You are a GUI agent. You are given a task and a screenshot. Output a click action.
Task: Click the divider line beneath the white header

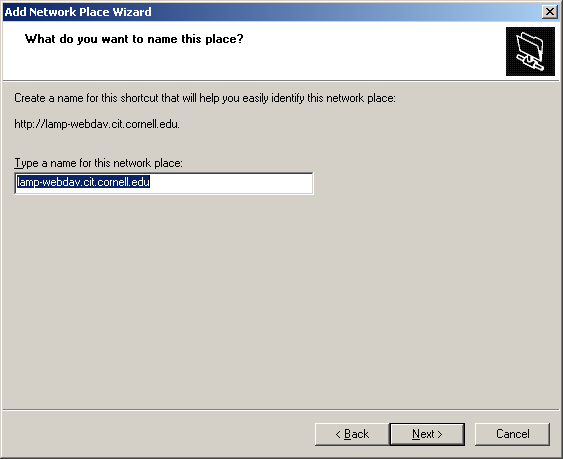(281, 80)
